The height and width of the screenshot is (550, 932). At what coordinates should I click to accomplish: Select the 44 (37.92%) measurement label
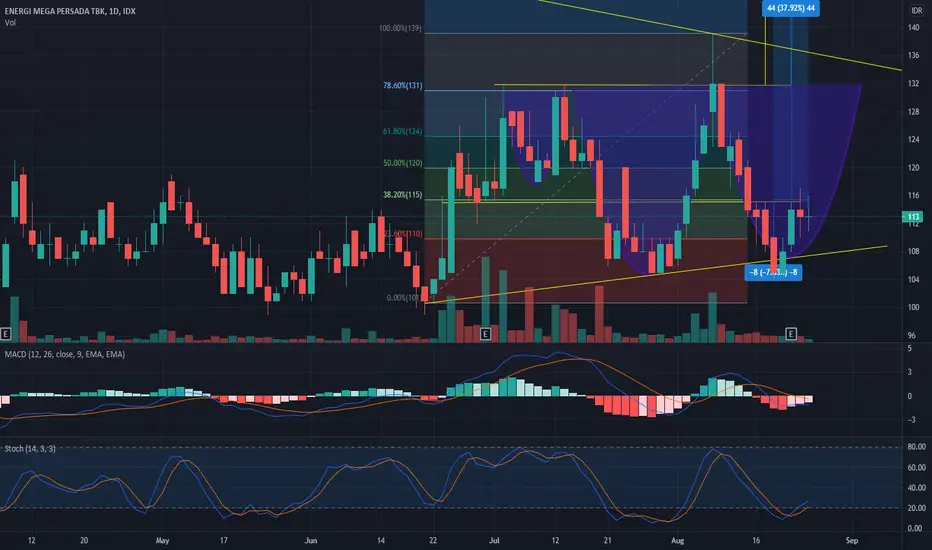(x=791, y=8)
